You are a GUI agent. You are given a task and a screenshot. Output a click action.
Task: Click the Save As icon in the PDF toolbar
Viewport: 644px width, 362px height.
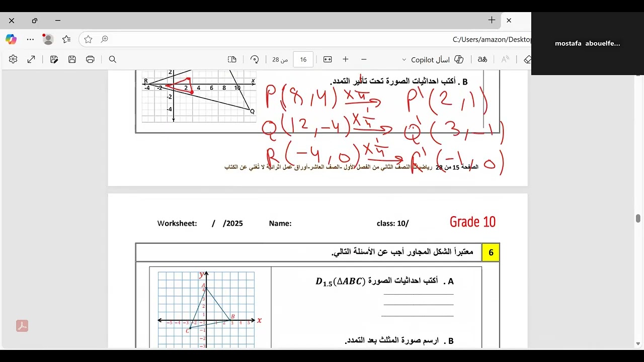[54, 59]
